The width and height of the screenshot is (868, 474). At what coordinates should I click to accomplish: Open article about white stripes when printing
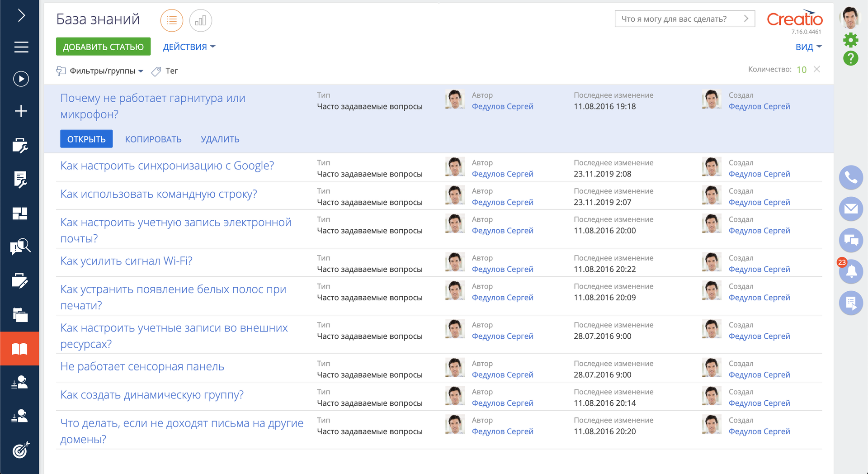tap(173, 297)
